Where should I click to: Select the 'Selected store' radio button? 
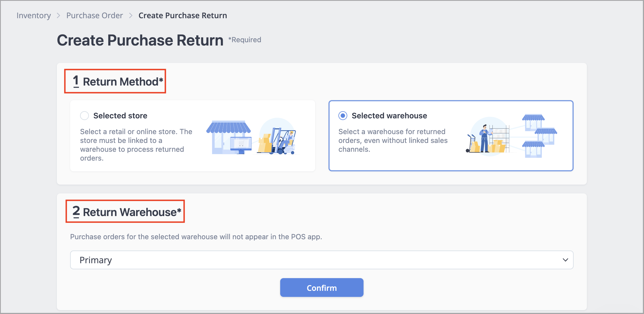coord(84,116)
